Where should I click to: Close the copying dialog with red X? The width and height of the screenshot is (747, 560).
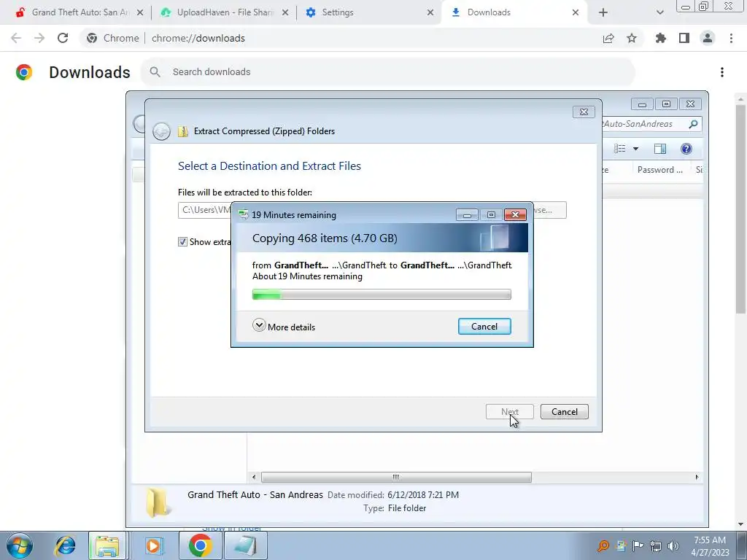515,215
